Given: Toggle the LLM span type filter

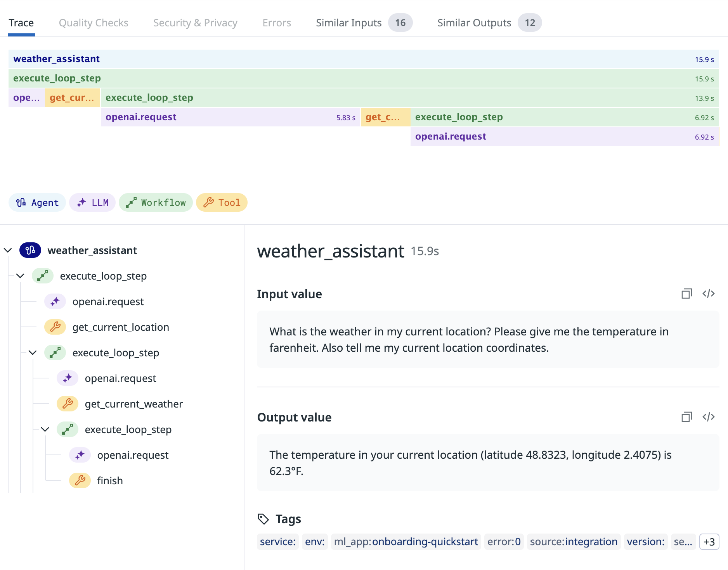Looking at the screenshot, I should pyautogui.click(x=92, y=202).
